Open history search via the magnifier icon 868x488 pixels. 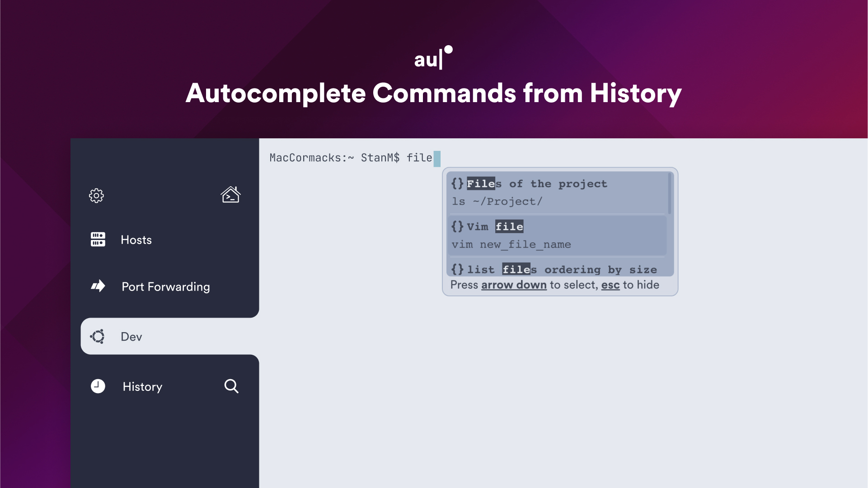coord(231,386)
